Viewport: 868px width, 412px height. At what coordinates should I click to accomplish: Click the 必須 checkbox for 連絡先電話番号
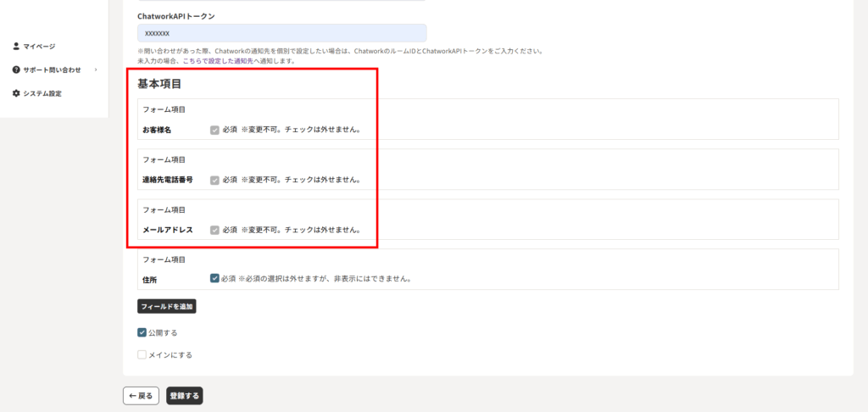(214, 180)
